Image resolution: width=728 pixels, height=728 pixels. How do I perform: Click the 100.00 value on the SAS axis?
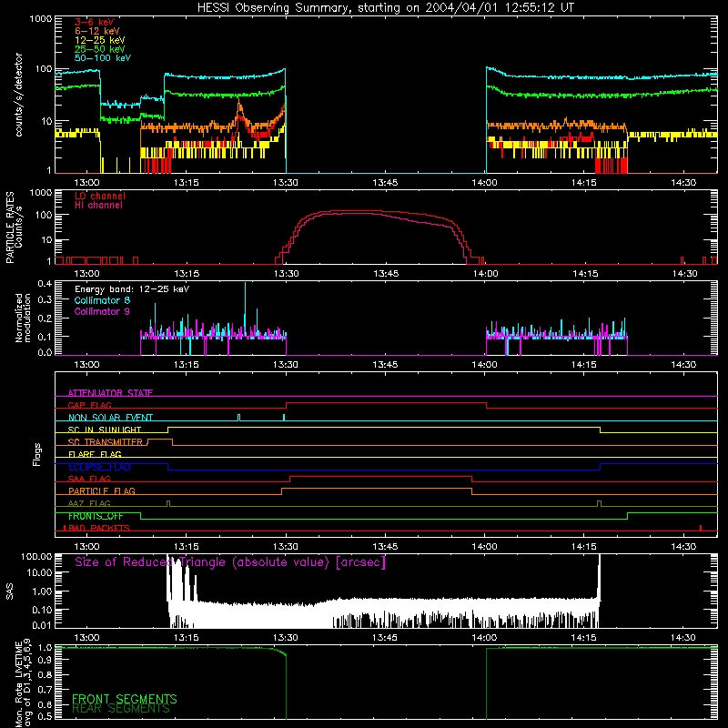coord(36,556)
